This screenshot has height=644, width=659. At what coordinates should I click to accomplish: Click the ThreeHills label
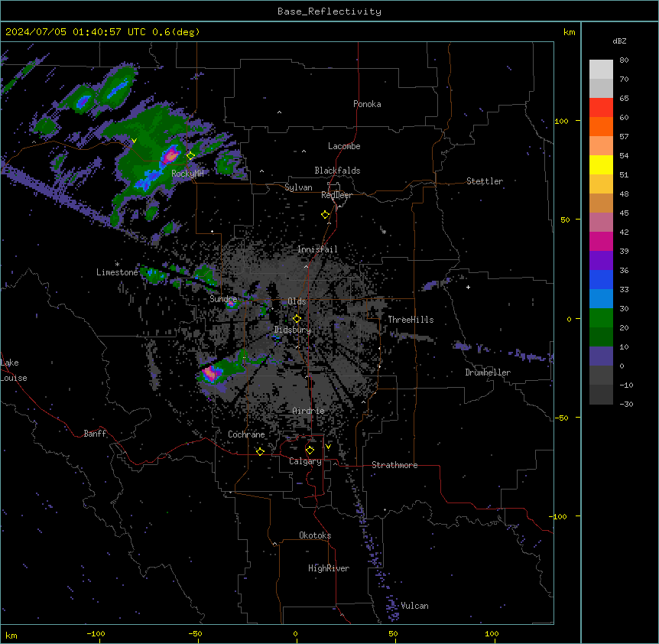tap(411, 320)
